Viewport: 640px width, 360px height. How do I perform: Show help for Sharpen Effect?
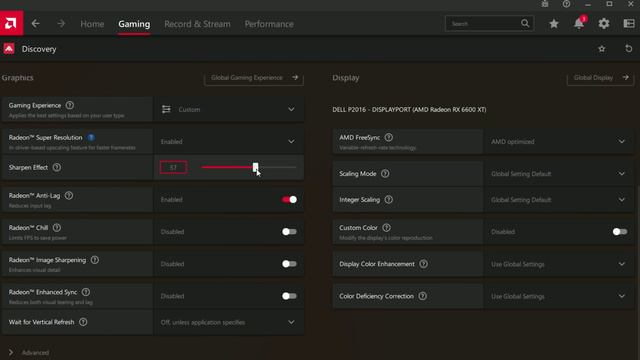[57, 167]
